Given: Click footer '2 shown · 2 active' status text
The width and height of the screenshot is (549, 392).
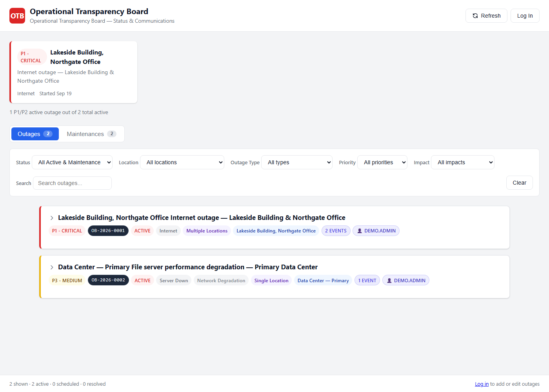Looking at the screenshot, I should point(58,384).
